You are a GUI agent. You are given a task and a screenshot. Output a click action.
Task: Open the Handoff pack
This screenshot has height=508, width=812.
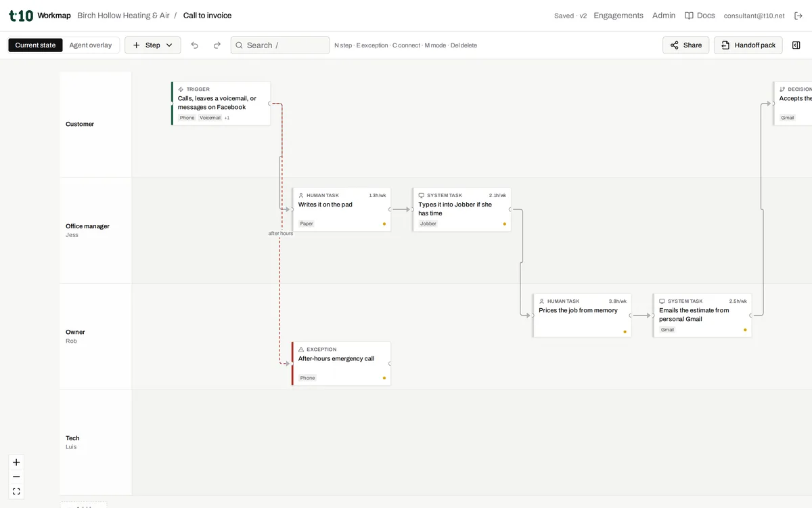[x=748, y=45]
